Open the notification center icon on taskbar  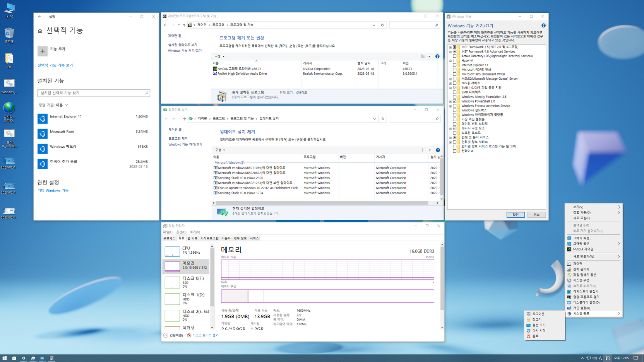pyautogui.click(x=635, y=358)
